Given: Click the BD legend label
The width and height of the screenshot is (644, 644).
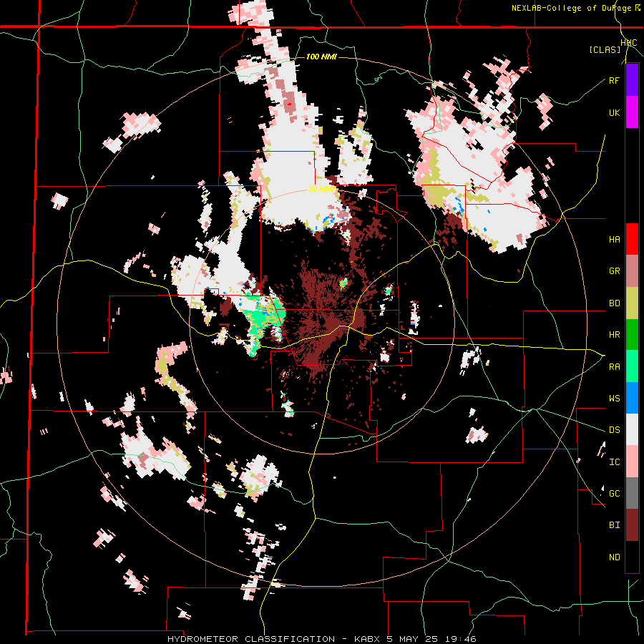Looking at the screenshot, I should (x=614, y=303).
